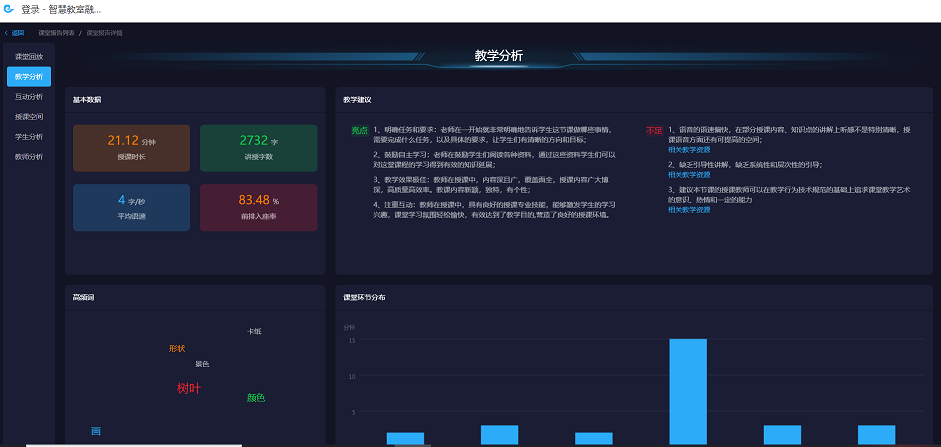The height and width of the screenshot is (447, 941).
Task: Open second 相关教学资源 link under 不足
Action: (689, 174)
